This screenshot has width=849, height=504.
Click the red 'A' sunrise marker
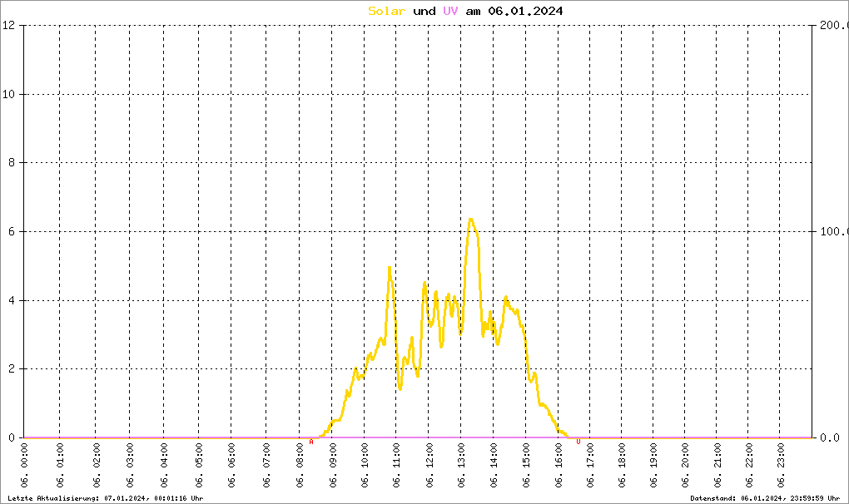click(x=311, y=442)
